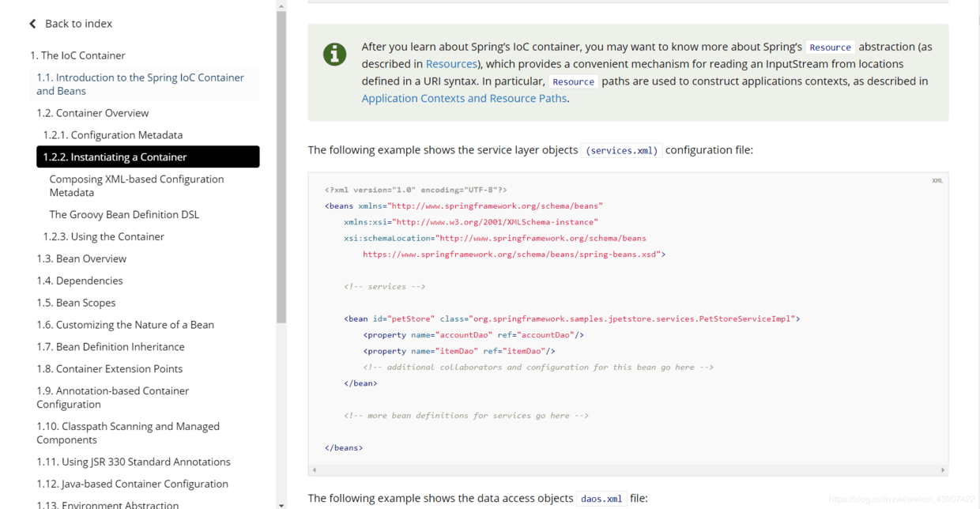The height and width of the screenshot is (509, 980).
Task: Open 1.2. Container Overview section
Action: coord(92,113)
